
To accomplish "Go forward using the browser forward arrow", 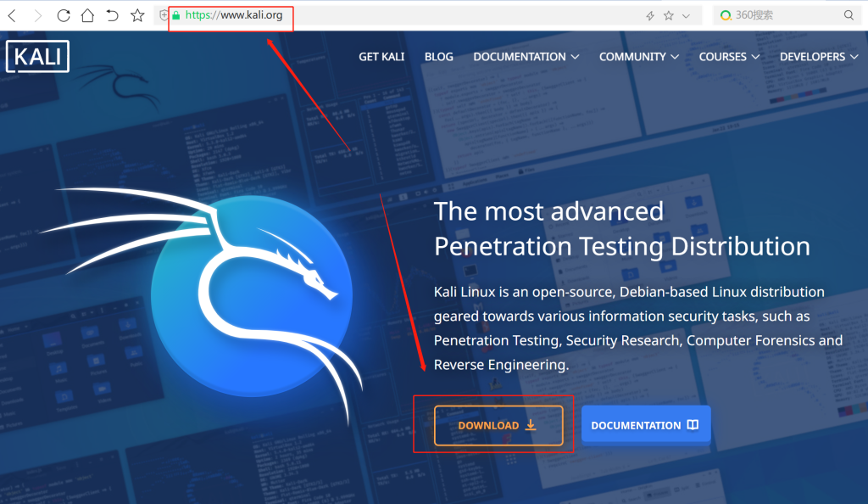I will coord(37,15).
